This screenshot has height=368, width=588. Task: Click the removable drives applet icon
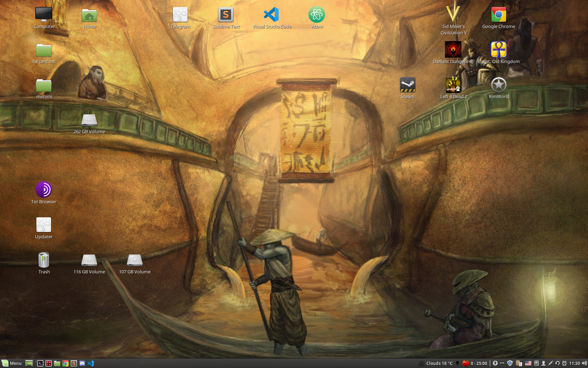[537, 363]
